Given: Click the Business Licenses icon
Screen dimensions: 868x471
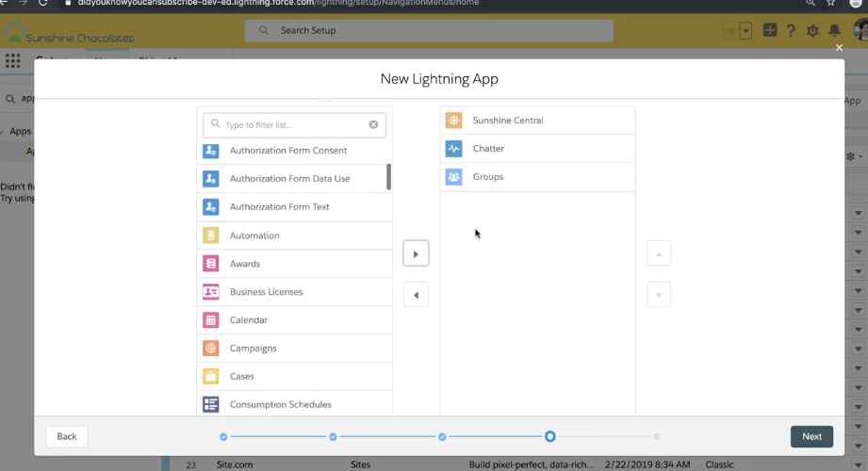Looking at the screenshot, I should pos(210,292).
